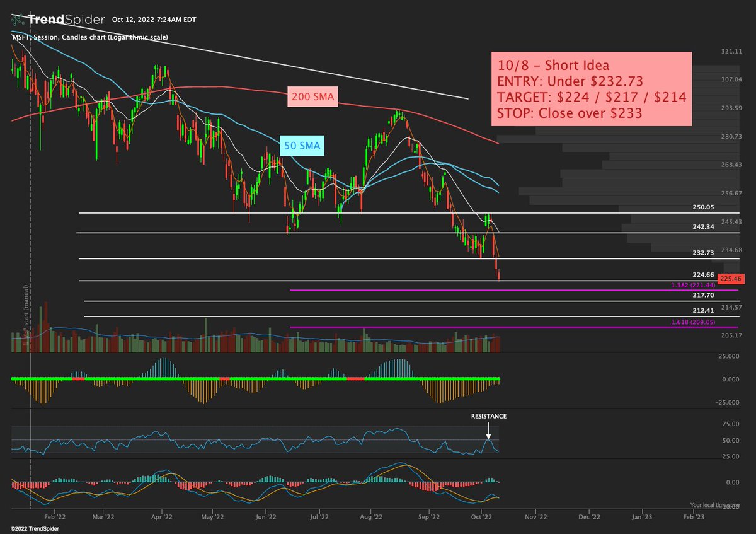Viewport: 756px width, 534px height.
Task: Select the '50 SMA' label
Action: pos(303,146)
